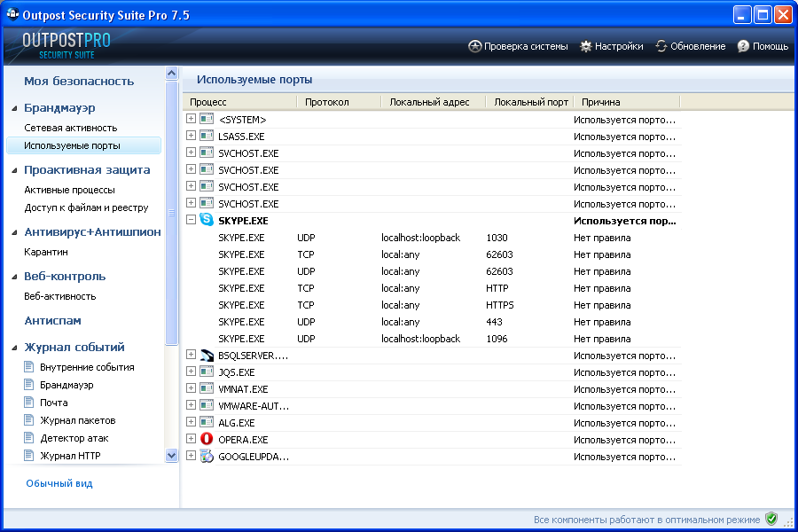Open Антиспам section

(x=53, y=321)
